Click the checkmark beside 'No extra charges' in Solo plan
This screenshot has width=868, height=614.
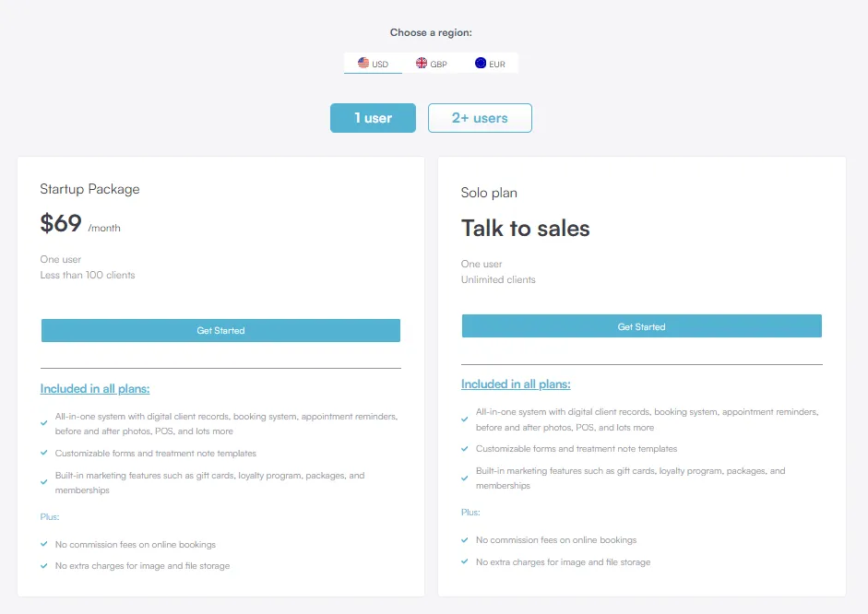[465, 561]
